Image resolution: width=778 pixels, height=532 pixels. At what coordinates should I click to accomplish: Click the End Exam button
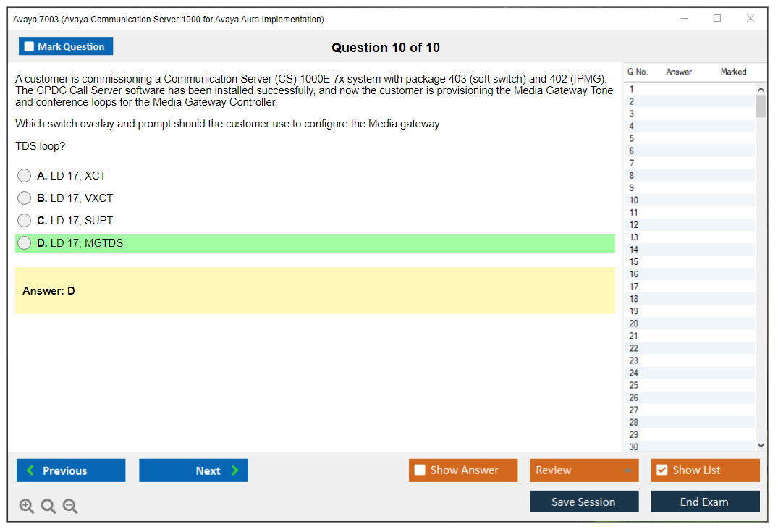coord(704,502)
